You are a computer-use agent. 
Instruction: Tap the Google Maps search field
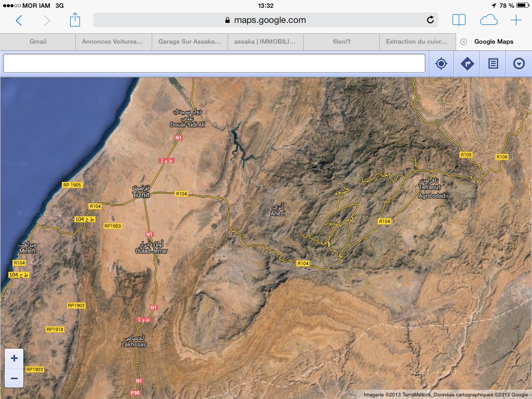pyautogui.click(x=214, y=63)
